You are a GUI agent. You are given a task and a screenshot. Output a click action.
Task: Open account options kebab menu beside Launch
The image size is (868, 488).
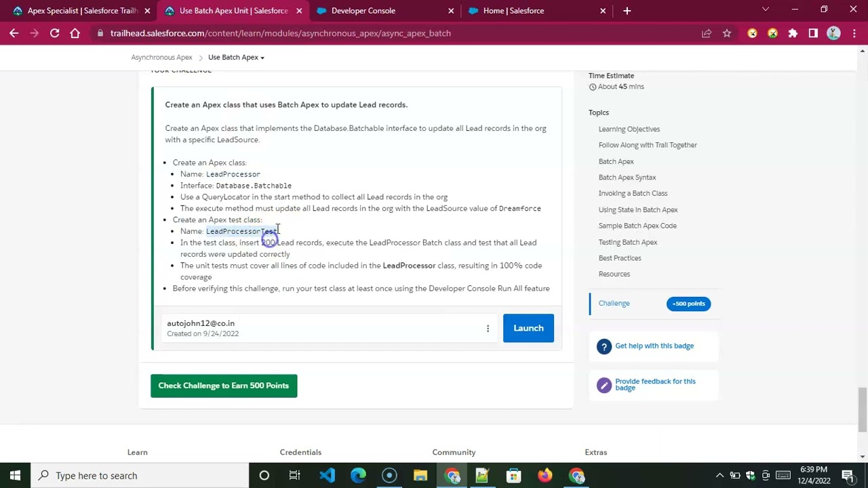[x=488, y=329]
